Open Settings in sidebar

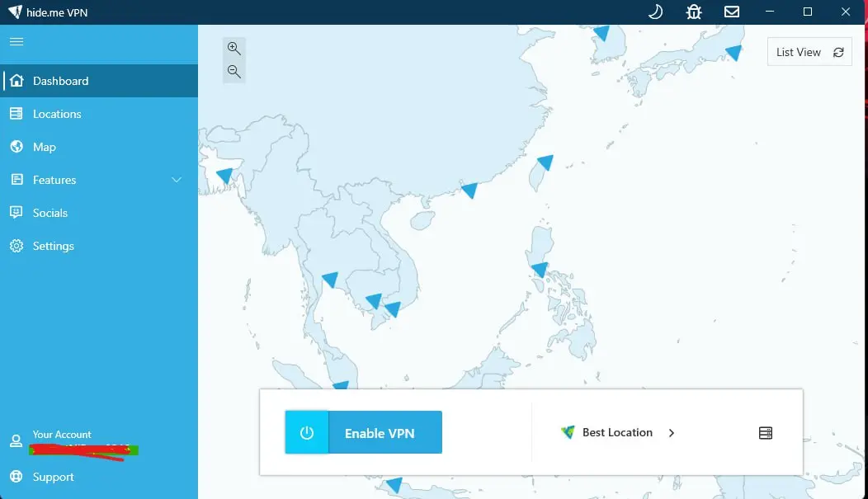(x=99, y=246)
